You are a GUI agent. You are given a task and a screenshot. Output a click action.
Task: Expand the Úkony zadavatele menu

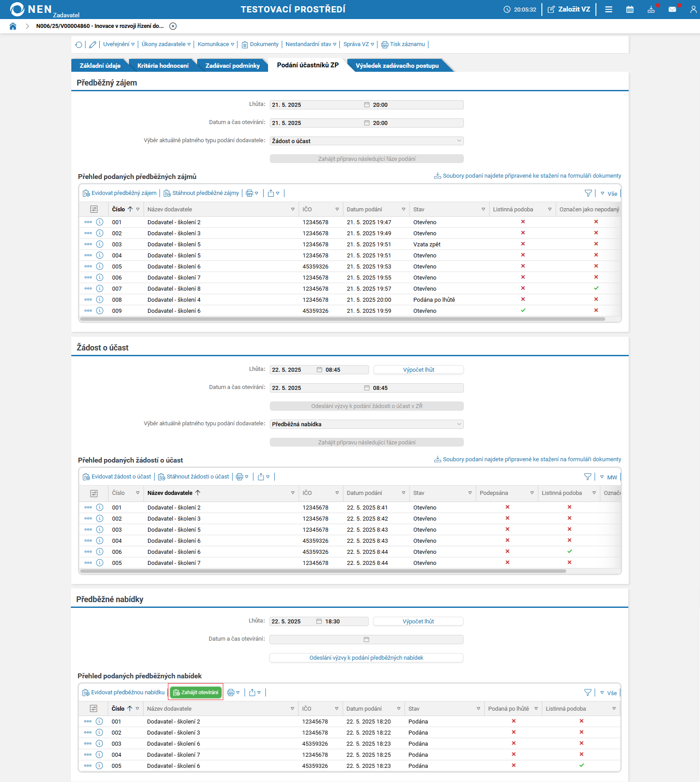(x=166, y=44)
